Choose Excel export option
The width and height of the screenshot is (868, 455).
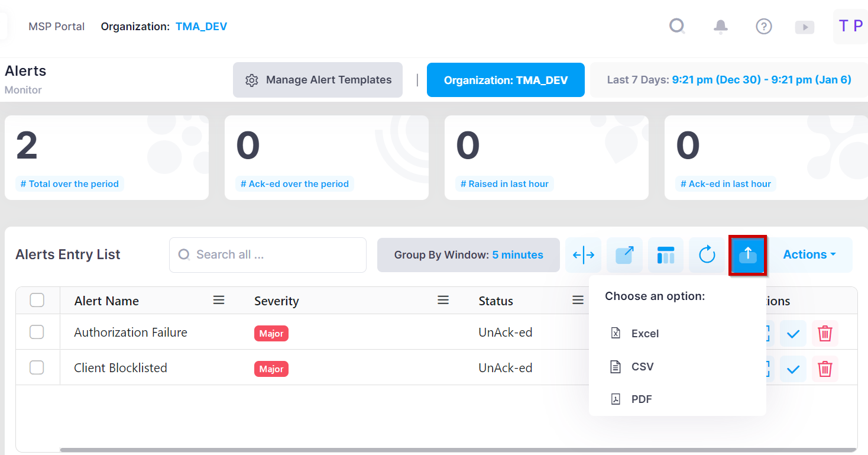[644, 334]
